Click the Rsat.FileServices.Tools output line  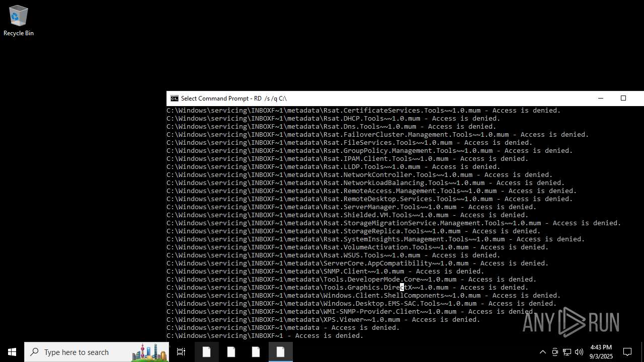pyautogui.click(x=350, y=143)
